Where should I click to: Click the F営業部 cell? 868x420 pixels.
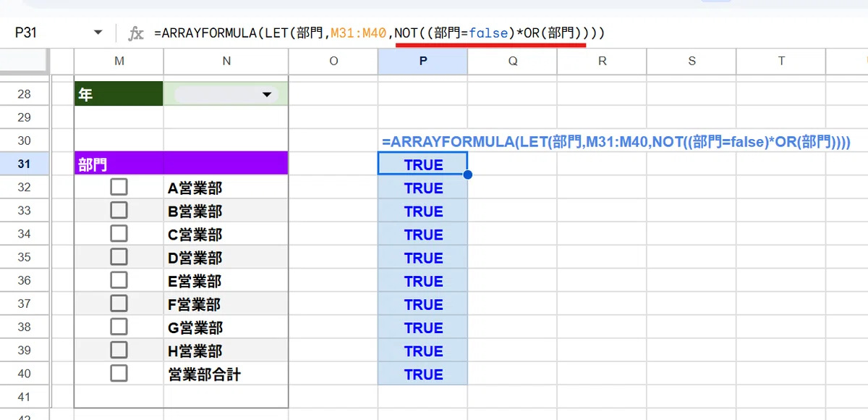(x=226, y=303)
